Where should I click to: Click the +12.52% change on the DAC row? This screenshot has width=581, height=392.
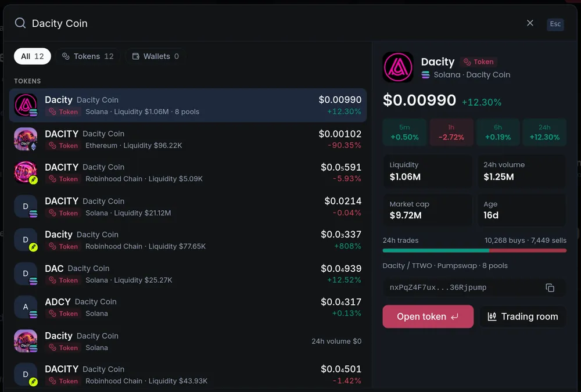(344, 280)
